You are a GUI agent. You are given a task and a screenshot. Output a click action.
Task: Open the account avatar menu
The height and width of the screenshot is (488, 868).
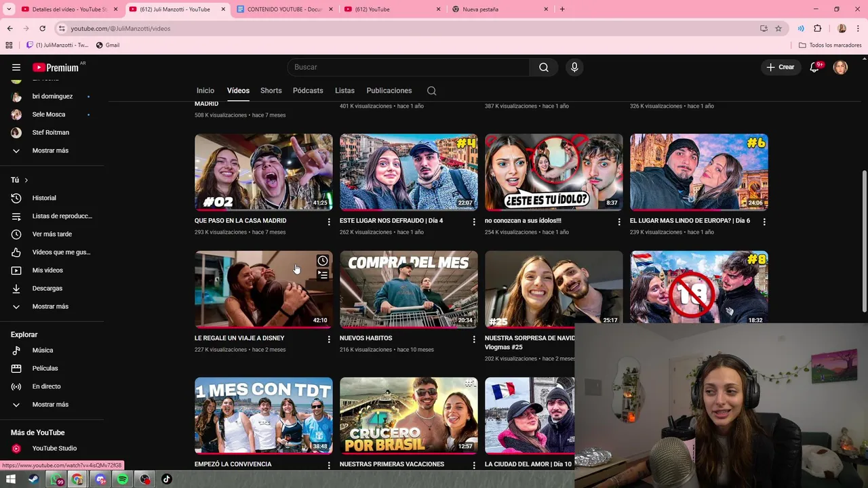pyautogui.click(x=840, y=67)
